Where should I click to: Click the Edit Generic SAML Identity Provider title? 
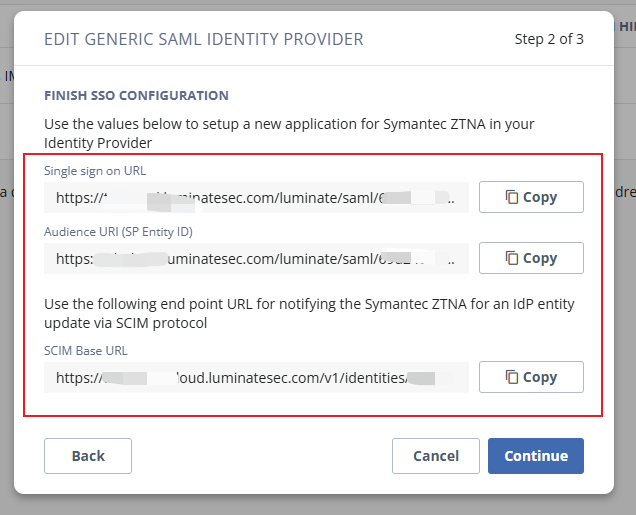click(204, 40)
